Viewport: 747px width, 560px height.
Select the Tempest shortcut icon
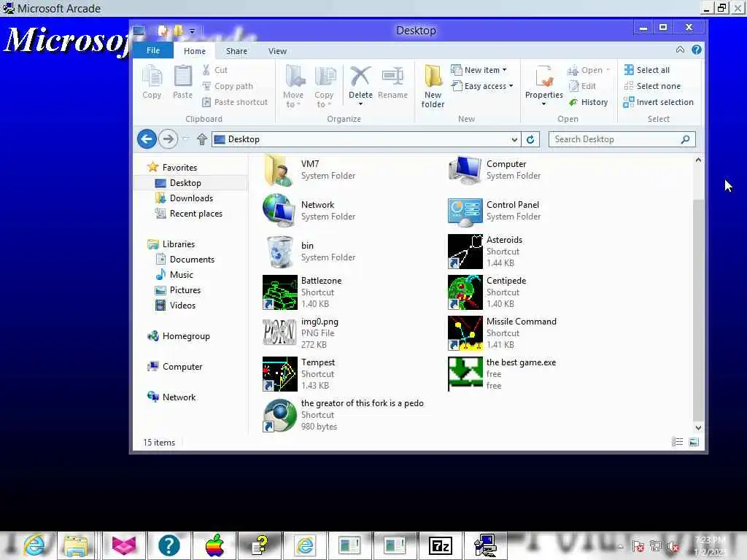tap(279, 374)
